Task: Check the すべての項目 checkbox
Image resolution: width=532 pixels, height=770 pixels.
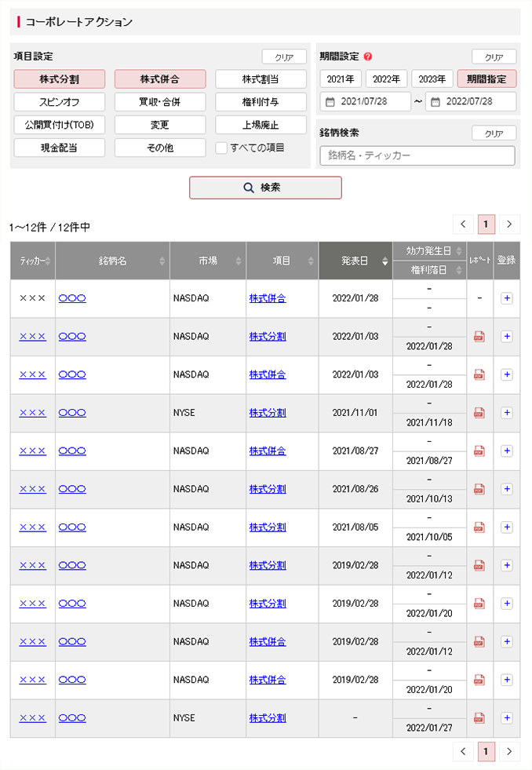Action: click(221, 148)
